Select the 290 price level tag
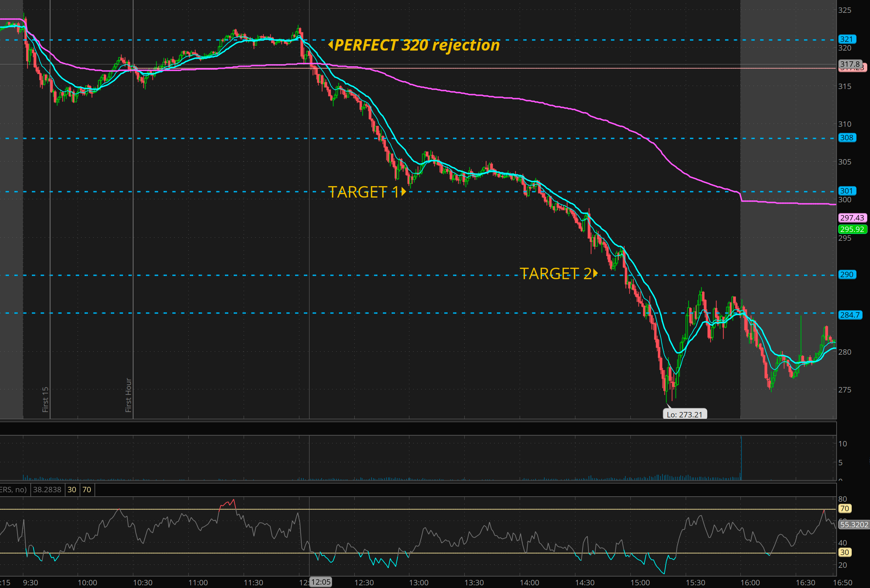 pos(846,274)
